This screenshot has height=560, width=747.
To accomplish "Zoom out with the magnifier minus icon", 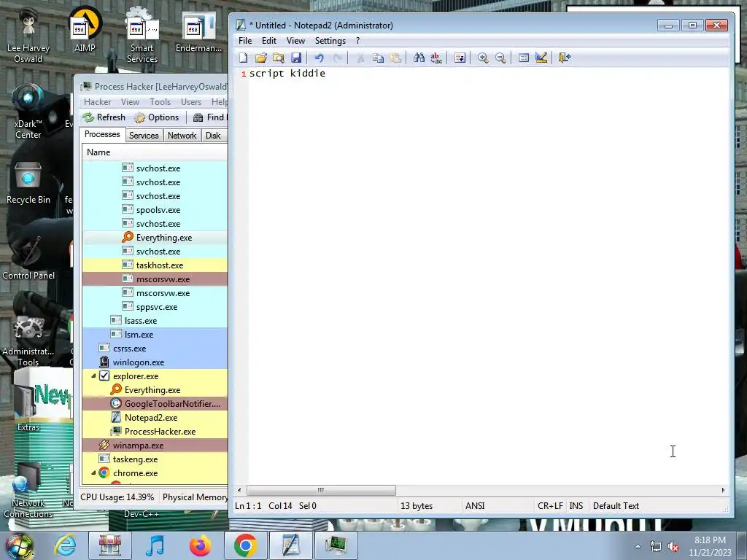I will tap(500, 58).
